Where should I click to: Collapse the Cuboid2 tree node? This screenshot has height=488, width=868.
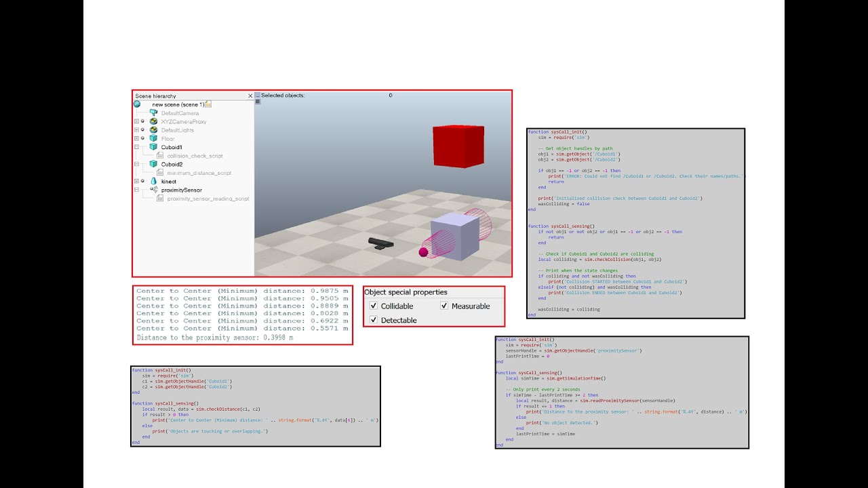point(136,164)
